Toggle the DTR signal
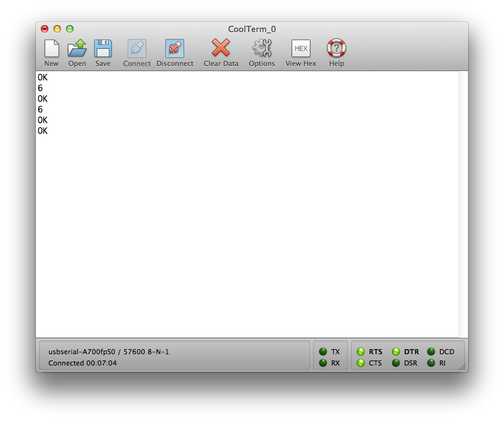The image size is (504, 422). [x=397, y=352]
